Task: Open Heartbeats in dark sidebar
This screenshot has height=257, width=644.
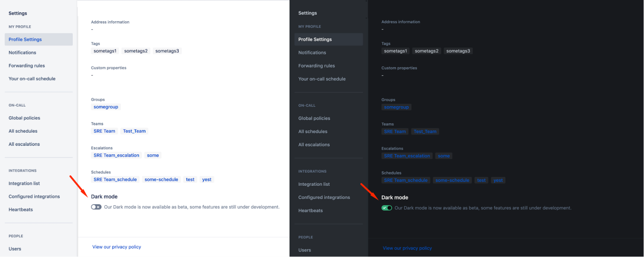Action: (311, 211)
